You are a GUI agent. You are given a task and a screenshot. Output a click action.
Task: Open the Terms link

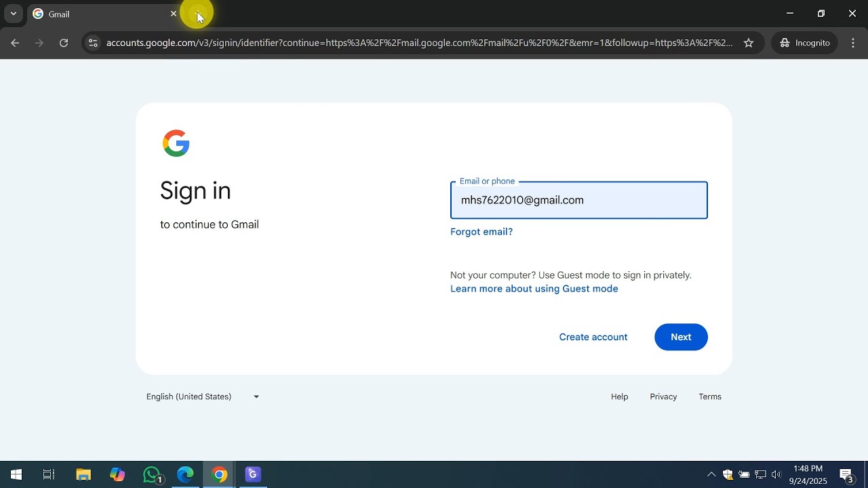pyautogui.click(x=710, y=396)
